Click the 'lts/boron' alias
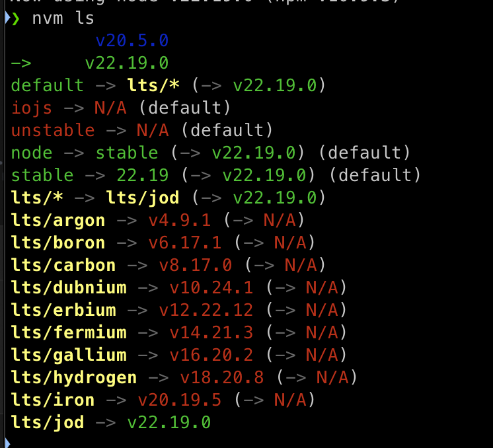This screenshot has width=493, height=448. click(x=58, y=243)
